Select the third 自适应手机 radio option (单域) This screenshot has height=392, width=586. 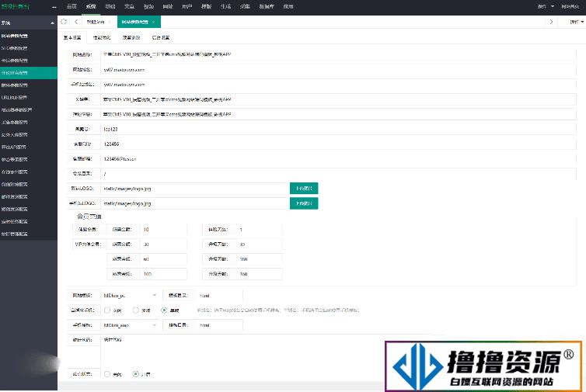pyautogui.click(x=164, y=310)
